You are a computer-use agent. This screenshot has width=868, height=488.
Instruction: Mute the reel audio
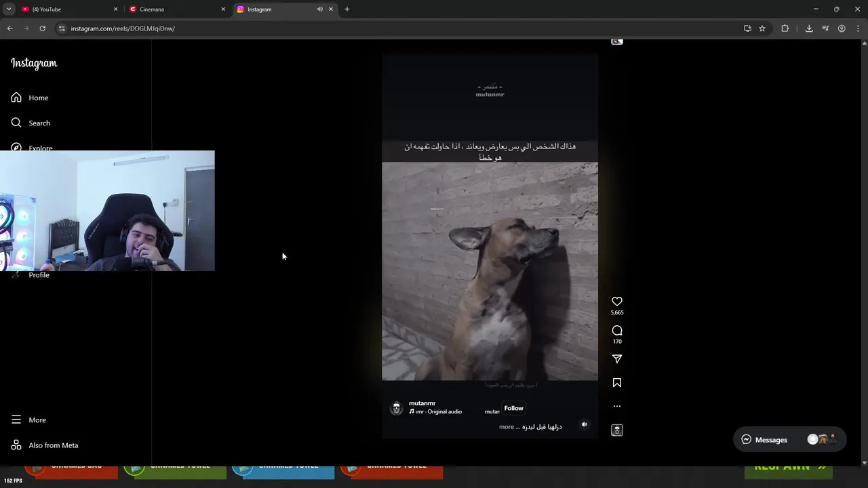pyautogui.click(x=585, y=424)
